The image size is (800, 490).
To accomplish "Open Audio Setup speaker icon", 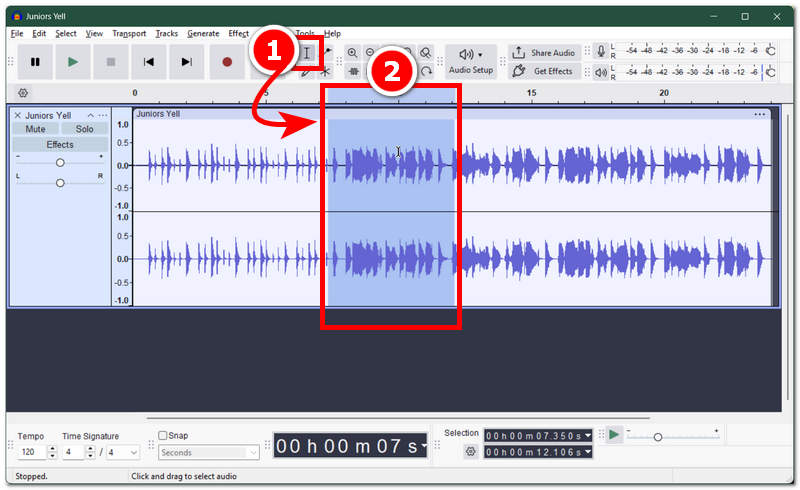I will 466,54.
